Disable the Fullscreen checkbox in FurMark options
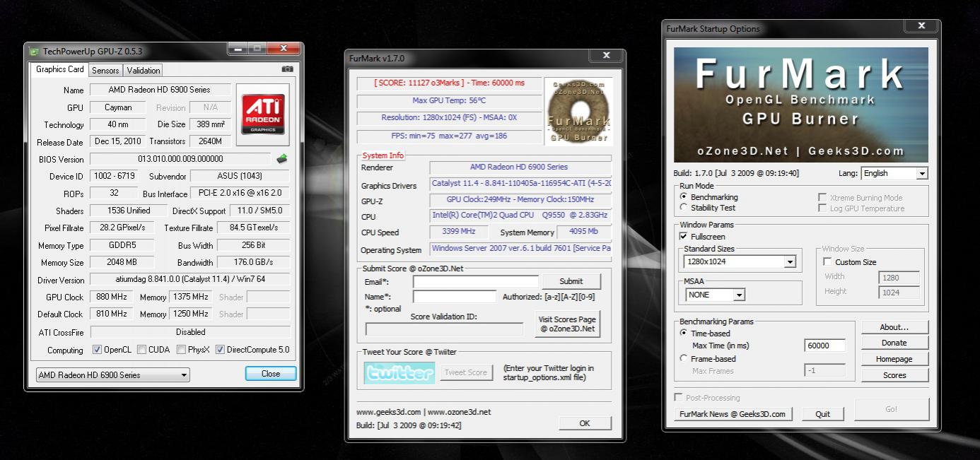The image size is (980, 460). (684, 237)
